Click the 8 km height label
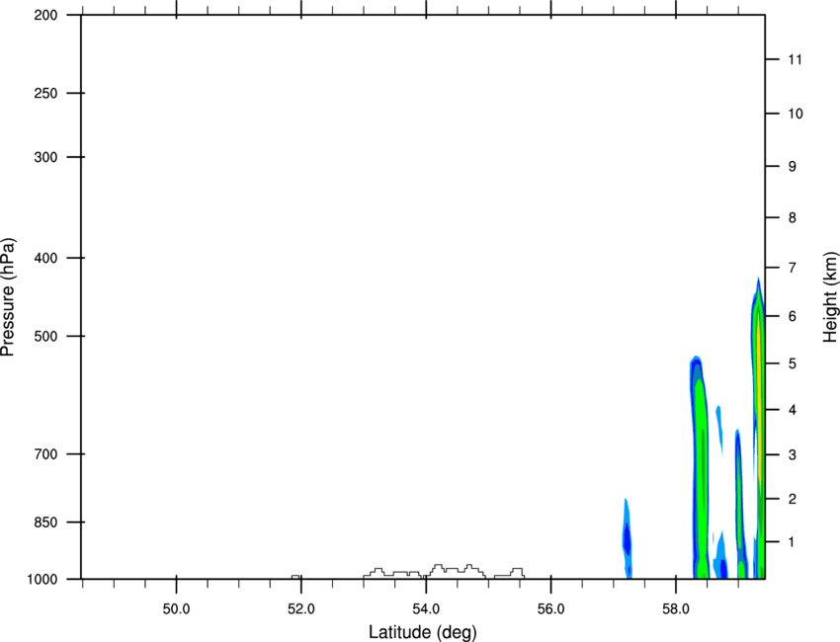The height and width of the screenshot is (642, 840). pyautogui.click(x=793, y=217)
